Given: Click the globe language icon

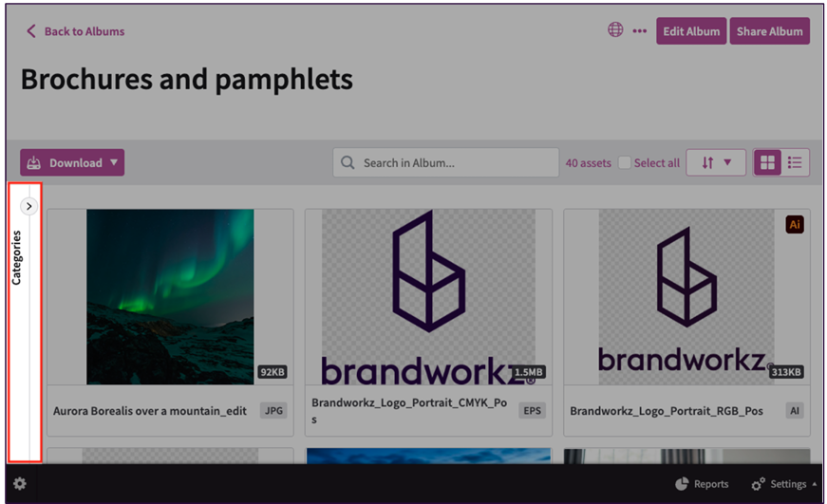Looking at the screenshot, I should (x=615, y=30).
